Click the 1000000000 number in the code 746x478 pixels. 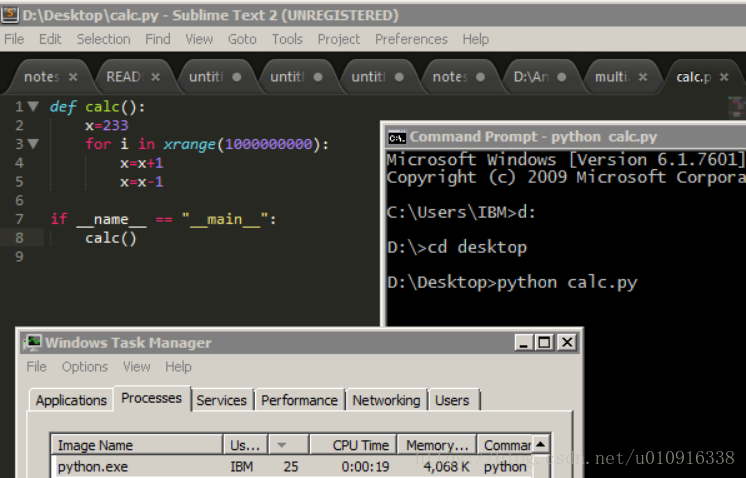tap(268, 144)
